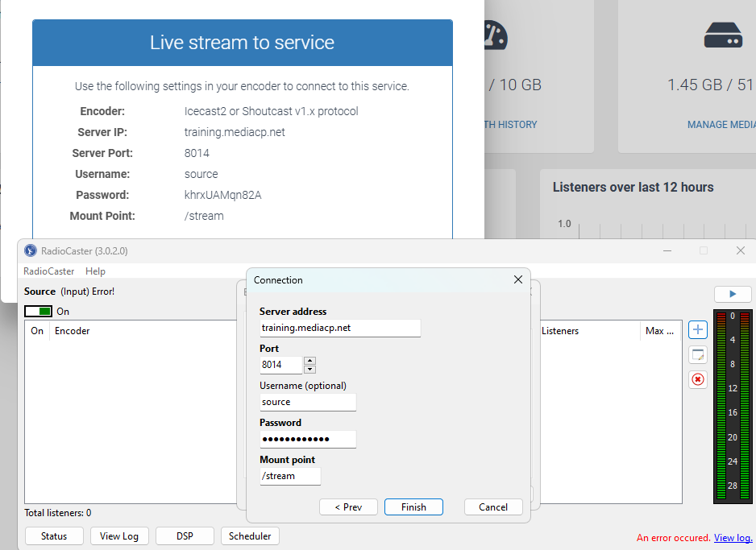Open the Help menu
Screen dimensions: 756x550
[x=95, y=271]
